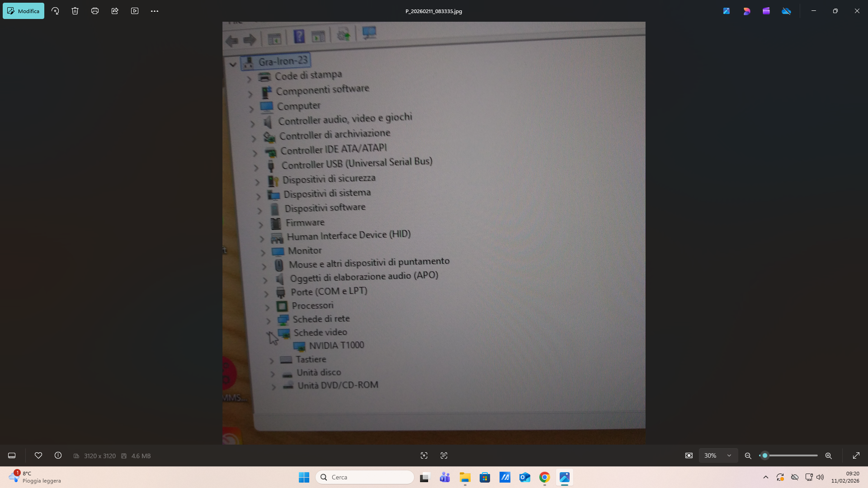Click the NVIDIA T1000 text in the photo
868x488 pixels.
click(336, 346)
